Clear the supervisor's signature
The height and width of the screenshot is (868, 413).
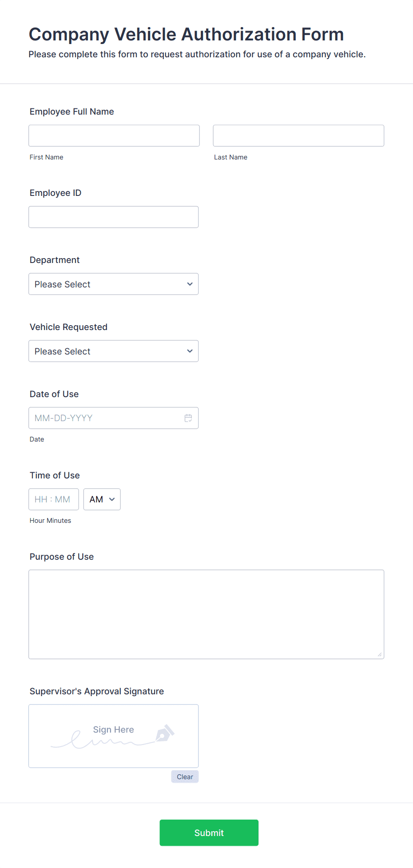click(184, 776)
